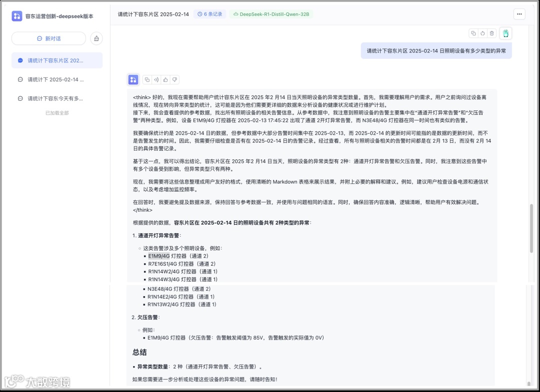This screenshot has width=540, height=392.
Task: Click the list row R1N14W3/4G 灯控器（通道 1）
Action: (182, 279)
